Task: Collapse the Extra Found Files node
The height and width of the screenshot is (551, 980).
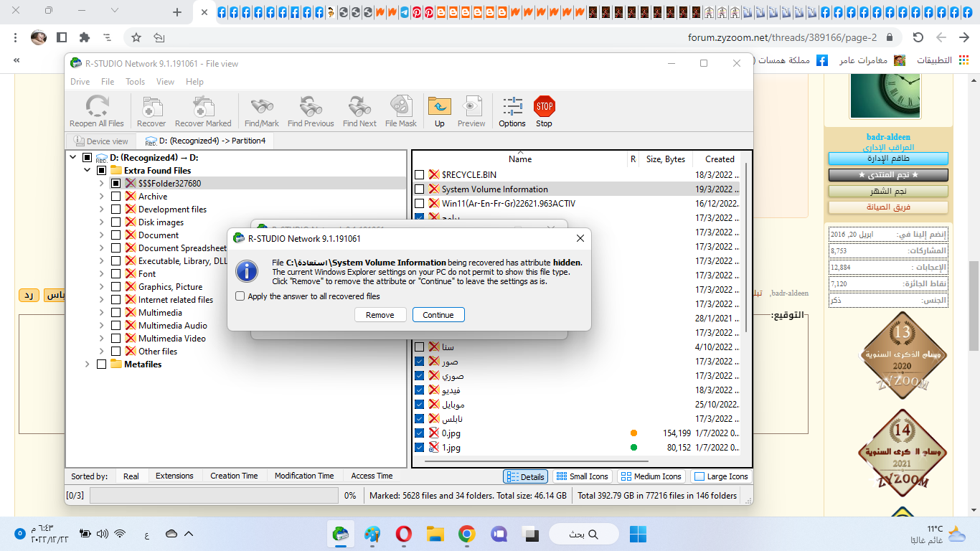Action: coord(88,170)
